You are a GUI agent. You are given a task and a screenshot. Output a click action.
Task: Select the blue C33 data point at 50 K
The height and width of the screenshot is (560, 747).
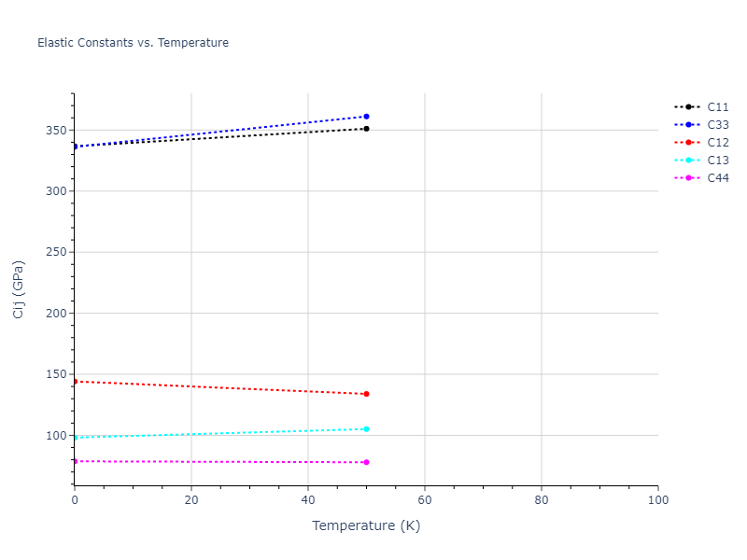[x=366, y=117]
